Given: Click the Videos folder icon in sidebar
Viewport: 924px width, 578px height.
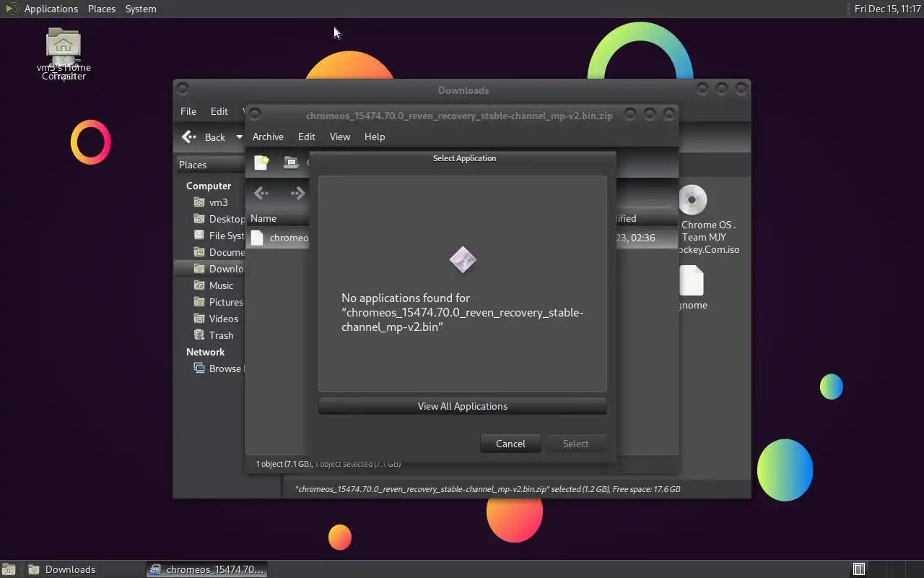Looking at the screenshot, I should pyautogui.click(x=199, y=319).
